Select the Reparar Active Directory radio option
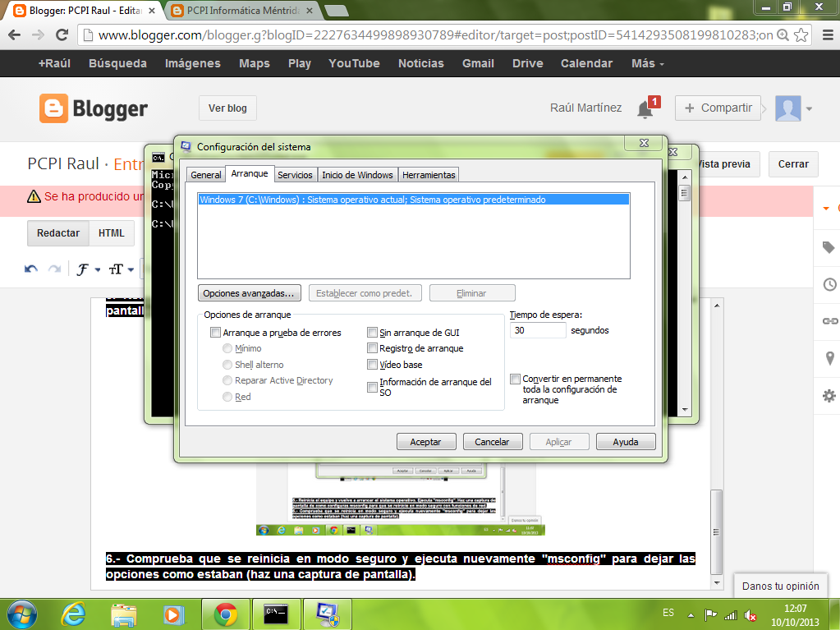This screenshot has width=840, height=630. coord(227,380)
